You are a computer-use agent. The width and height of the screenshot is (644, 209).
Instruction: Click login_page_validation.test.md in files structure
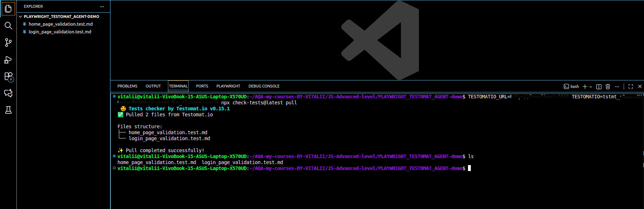(x=169, y=139)
